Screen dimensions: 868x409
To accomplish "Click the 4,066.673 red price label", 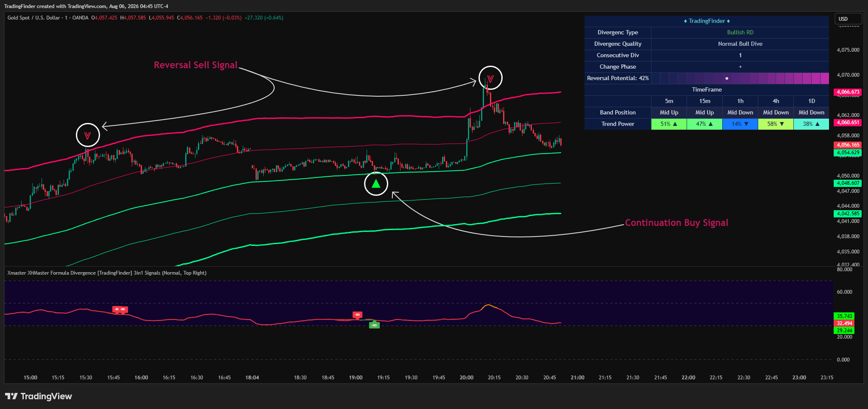I will click(848, 92).
